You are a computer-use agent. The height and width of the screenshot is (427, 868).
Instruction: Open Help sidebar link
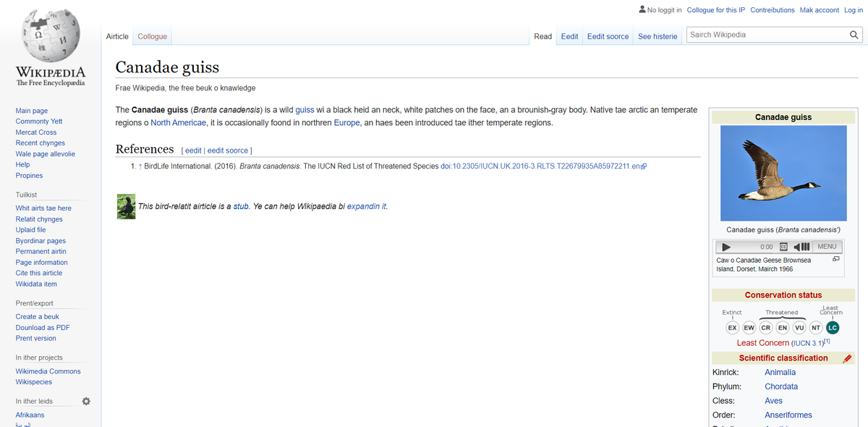click(x=23, y=165)
